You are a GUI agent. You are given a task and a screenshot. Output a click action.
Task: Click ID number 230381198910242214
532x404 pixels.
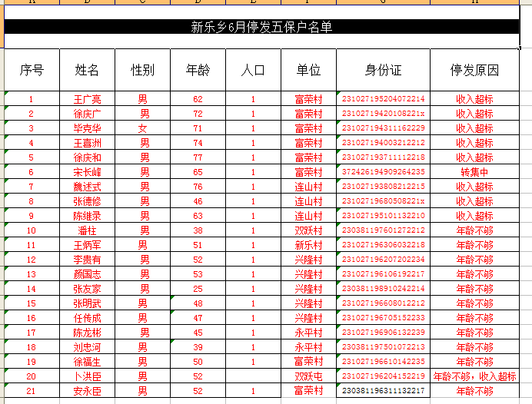383,288
